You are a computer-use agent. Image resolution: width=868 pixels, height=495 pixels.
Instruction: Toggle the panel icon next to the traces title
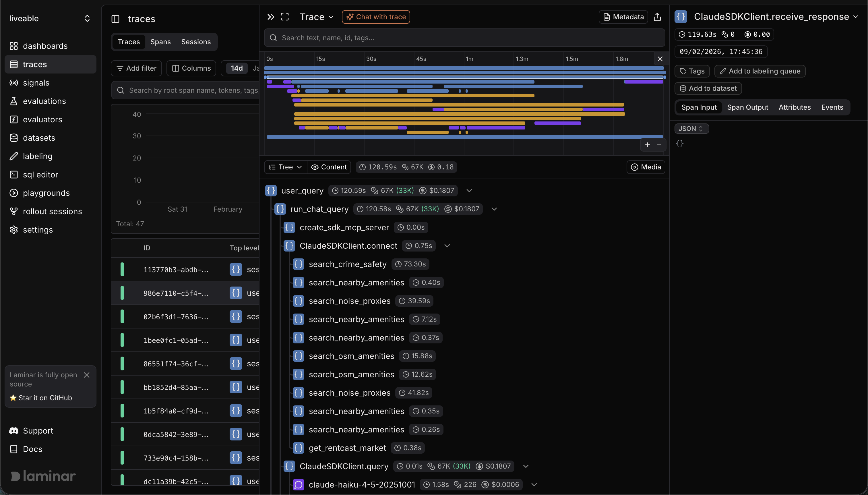click(x=116, y=19)
